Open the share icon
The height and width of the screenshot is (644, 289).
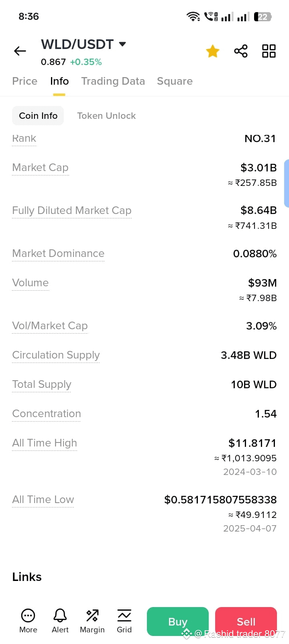tap(241, 51)
